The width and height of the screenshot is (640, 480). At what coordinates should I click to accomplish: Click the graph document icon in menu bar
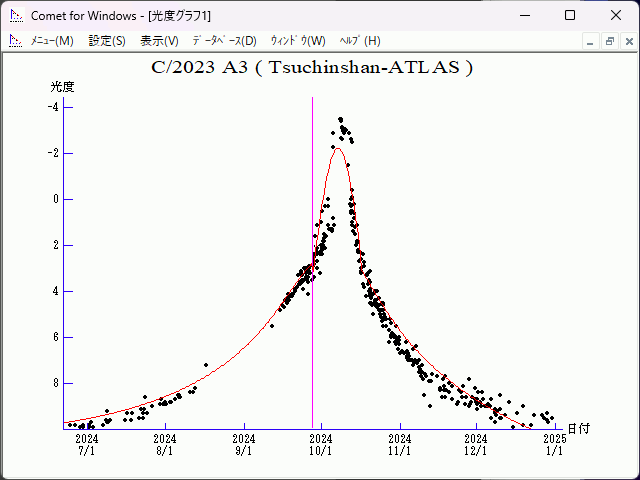(15, 41)
